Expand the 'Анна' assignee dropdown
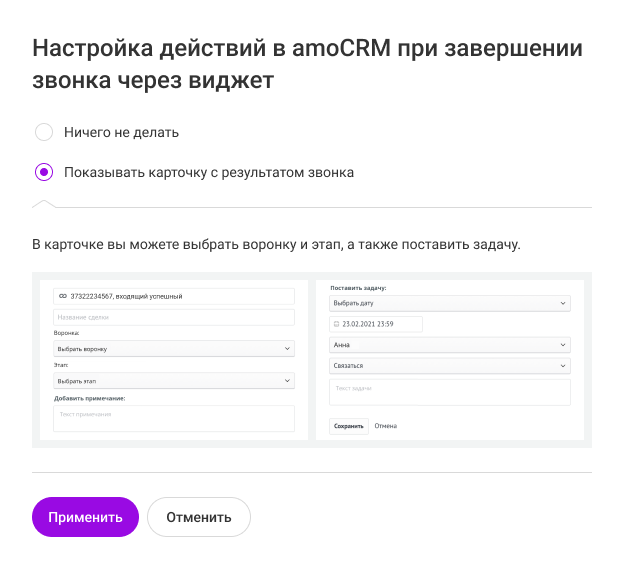The width and height of the screenshot is (624, 569). [450, 345]
